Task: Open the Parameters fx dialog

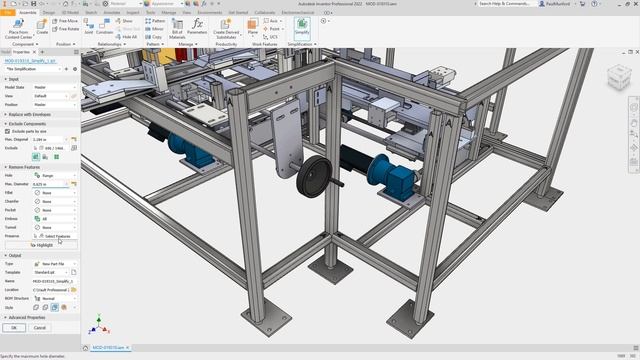Action: pos(197,27)
